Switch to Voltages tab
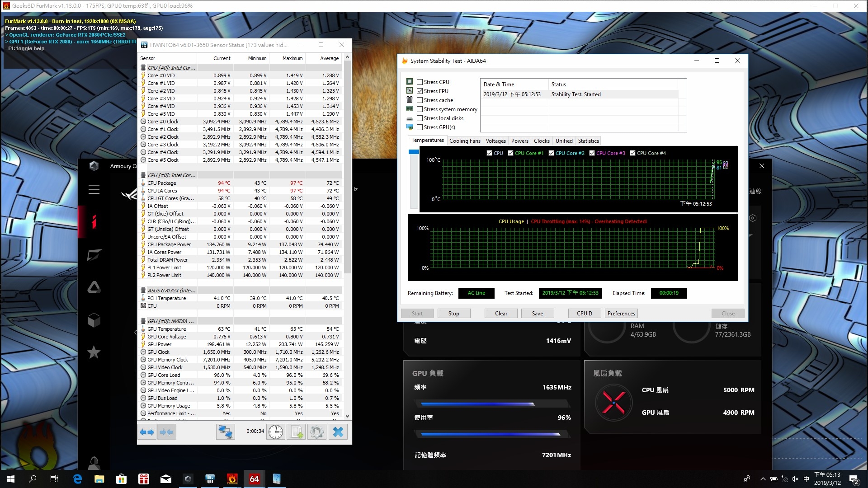 pyautogui.click(x=495, y=141)
